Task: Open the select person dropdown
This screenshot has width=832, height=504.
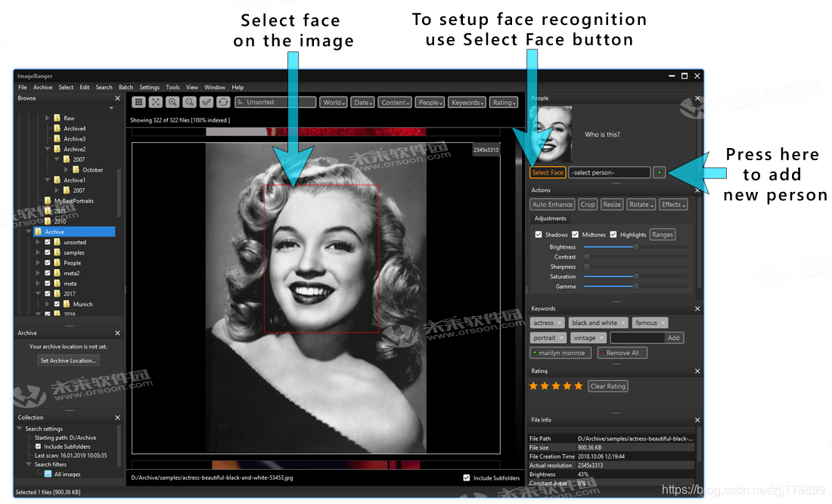Action: click(609, 172)
